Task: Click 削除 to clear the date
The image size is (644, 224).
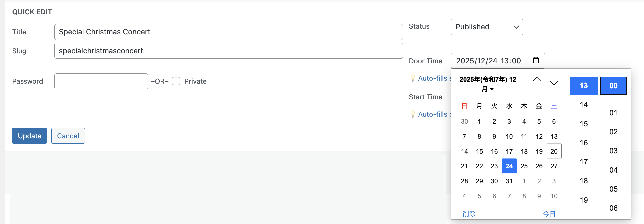Action: click(x=469, y=214)
